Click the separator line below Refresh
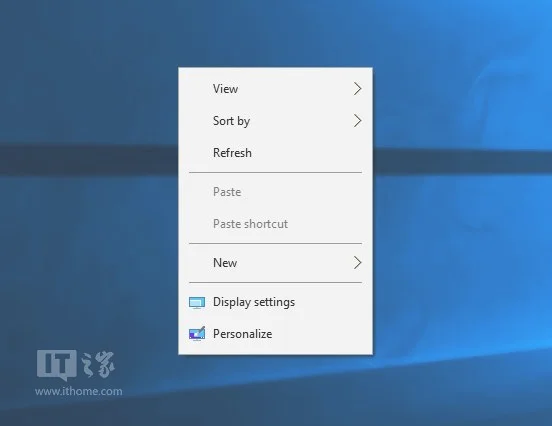The width and height of the screenshot is (552, 426). point(275,173)
